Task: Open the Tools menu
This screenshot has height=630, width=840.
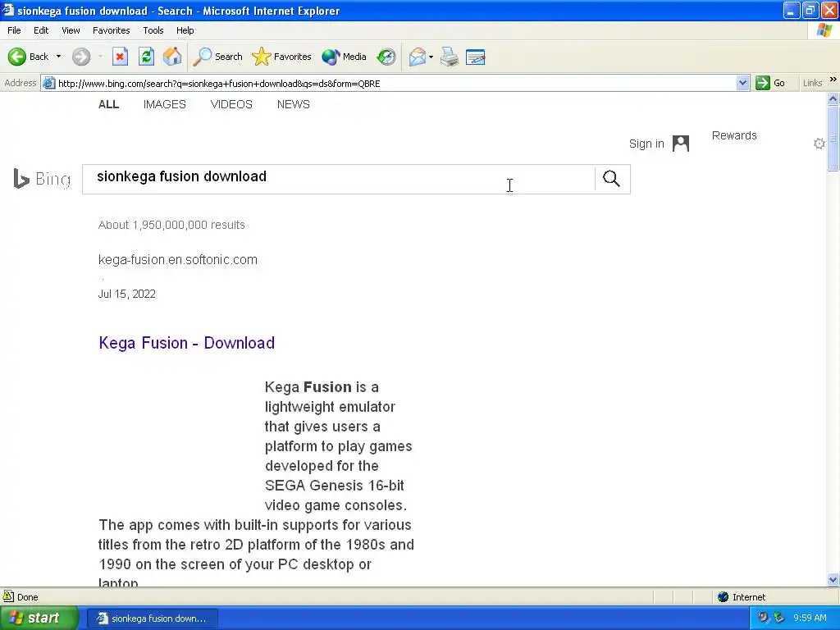Action: (x=153, y=30)
